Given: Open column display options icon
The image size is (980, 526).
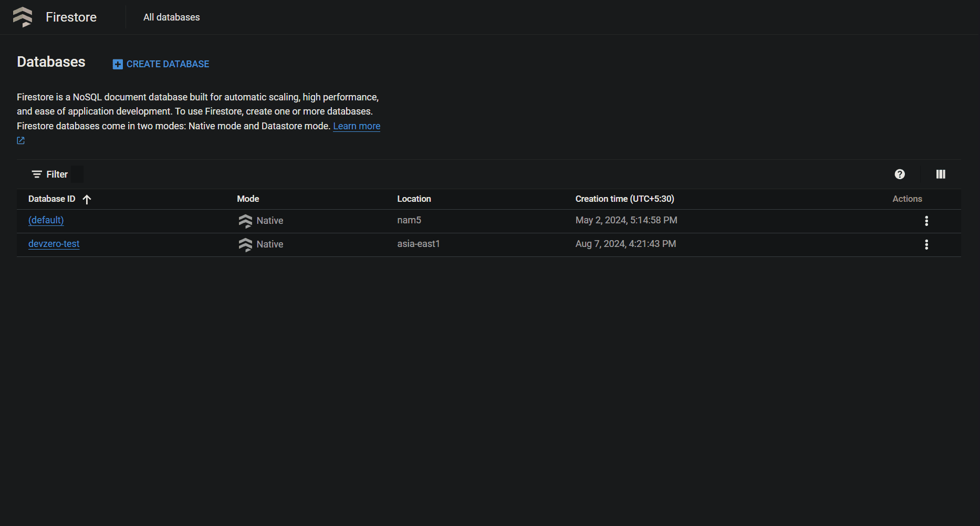Looking at the screenshot, I should tap(941, 174).
